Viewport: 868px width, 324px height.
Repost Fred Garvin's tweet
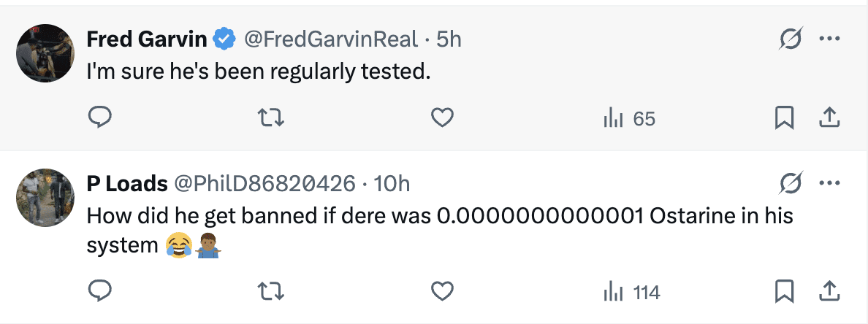pos(271,117)
